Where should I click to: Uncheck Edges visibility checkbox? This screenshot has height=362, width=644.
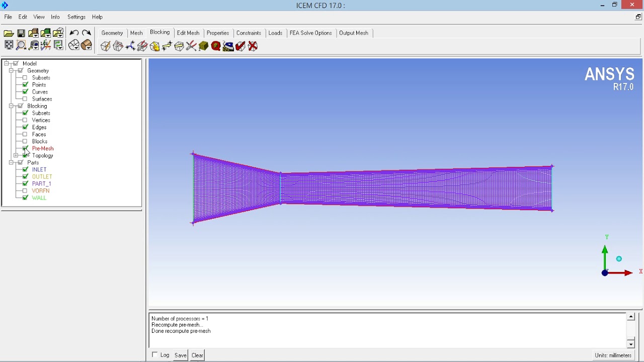pos(25,127)
